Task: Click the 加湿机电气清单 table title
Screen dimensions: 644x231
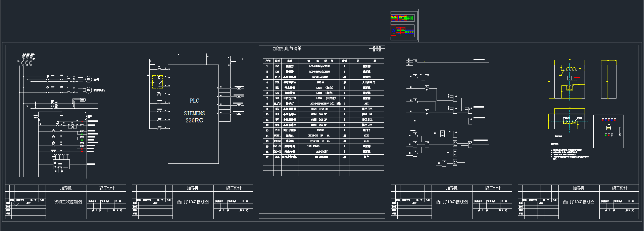Action: [287, 49]
